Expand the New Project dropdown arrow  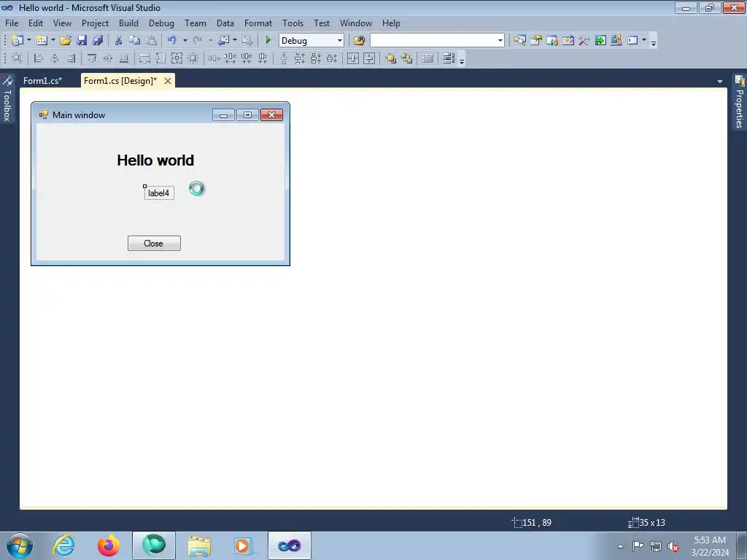coord(28,41)
